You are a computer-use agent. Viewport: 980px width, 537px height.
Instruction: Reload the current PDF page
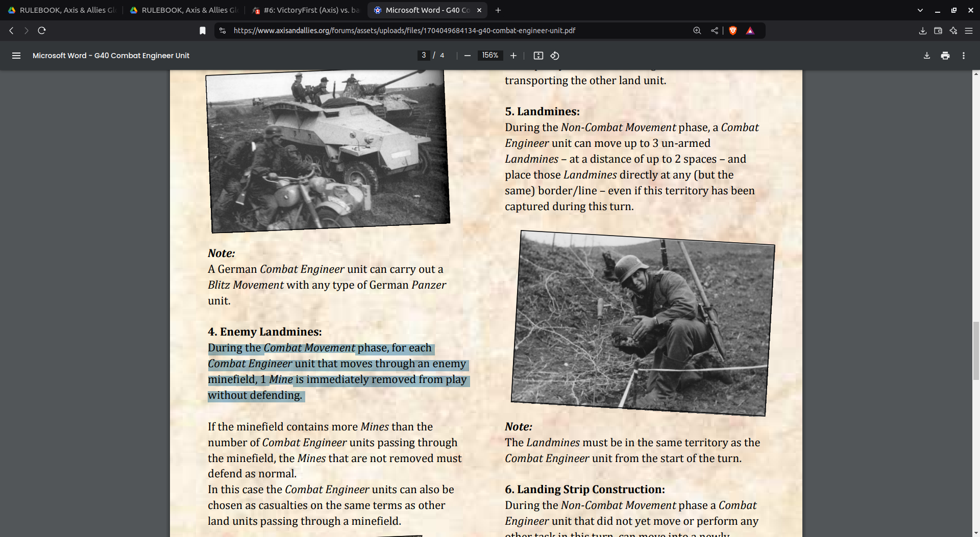tap(42, 31)
